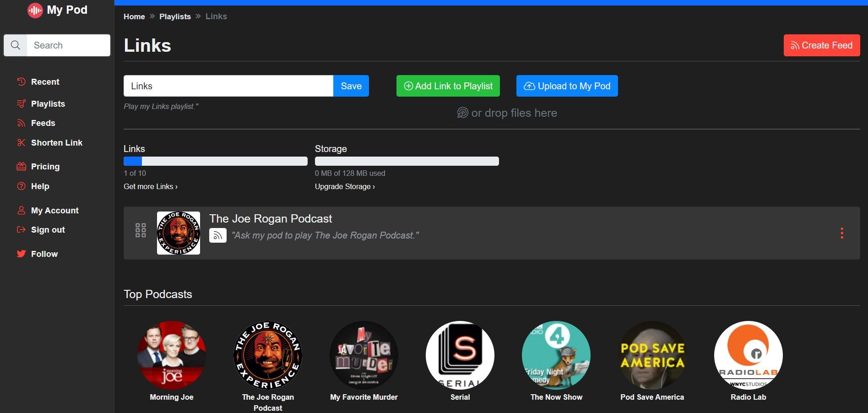This screenshot has height=413, width=868.
Task: Click the Serial caption text
Action: tap(460, 397)
